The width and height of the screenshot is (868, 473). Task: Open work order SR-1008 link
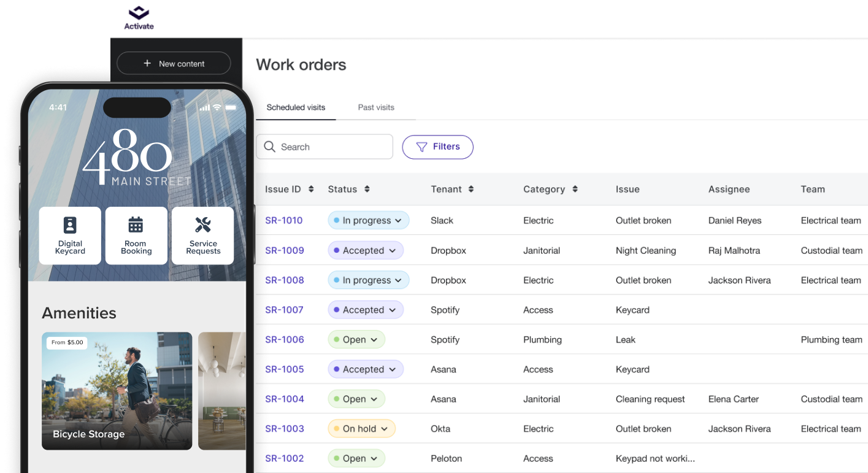[285, 280]
